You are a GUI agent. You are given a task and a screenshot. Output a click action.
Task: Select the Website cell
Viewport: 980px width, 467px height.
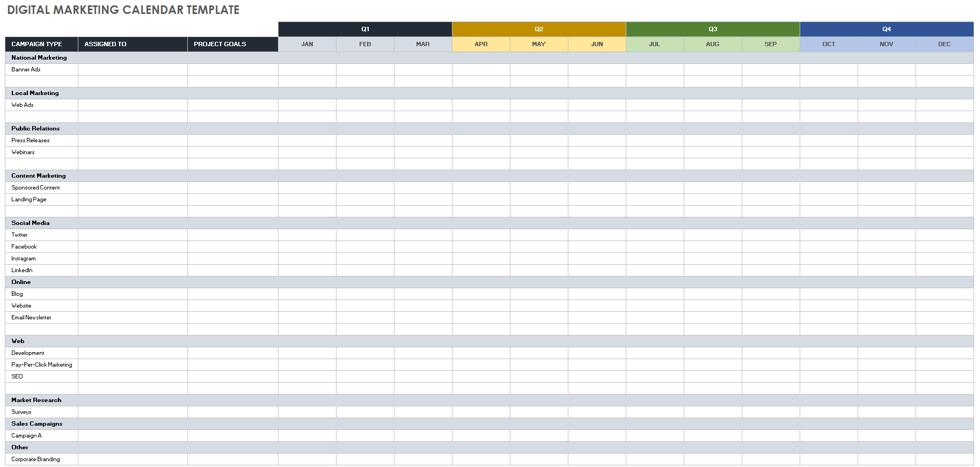[x=41, y=305]
